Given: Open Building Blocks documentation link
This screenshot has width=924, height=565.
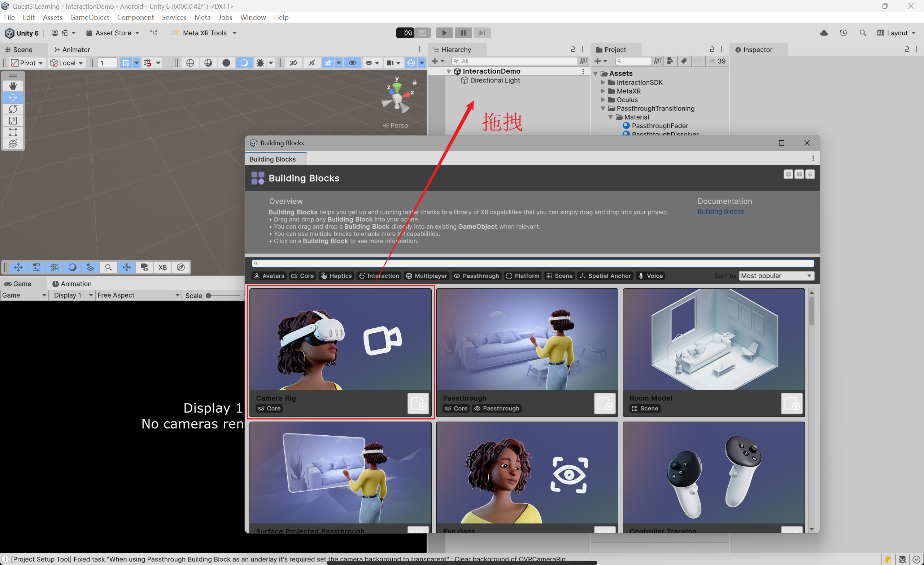Looking at the screenshot, I should click(x=720, y=211).
